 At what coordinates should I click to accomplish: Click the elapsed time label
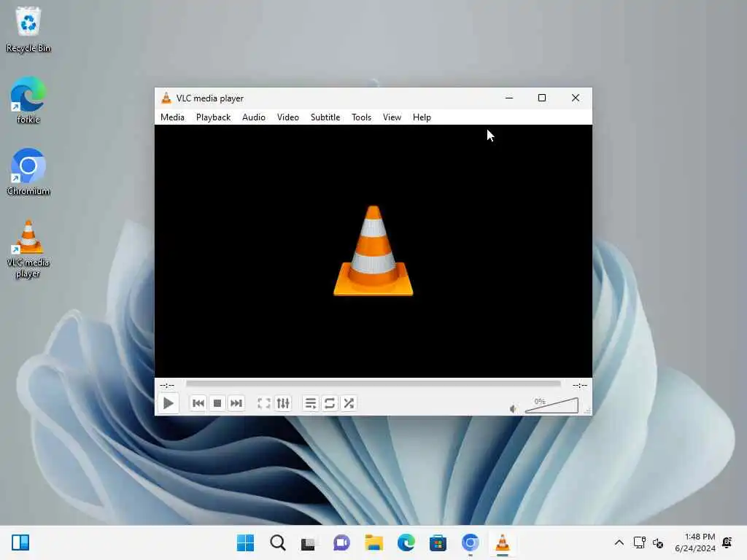pos(167,385)
